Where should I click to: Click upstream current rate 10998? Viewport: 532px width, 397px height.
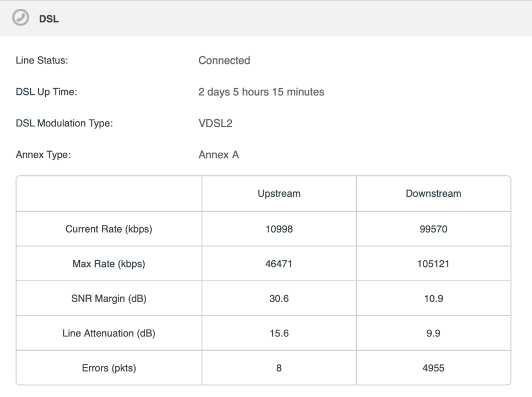tap(279, 229)
